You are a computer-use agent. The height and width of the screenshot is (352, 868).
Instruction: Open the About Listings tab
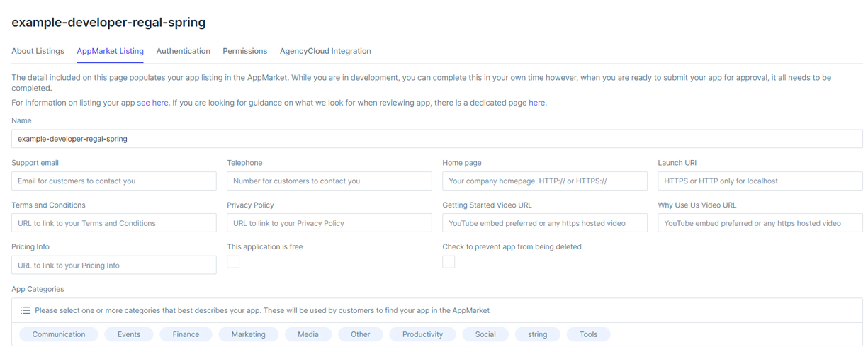[38, 51]
